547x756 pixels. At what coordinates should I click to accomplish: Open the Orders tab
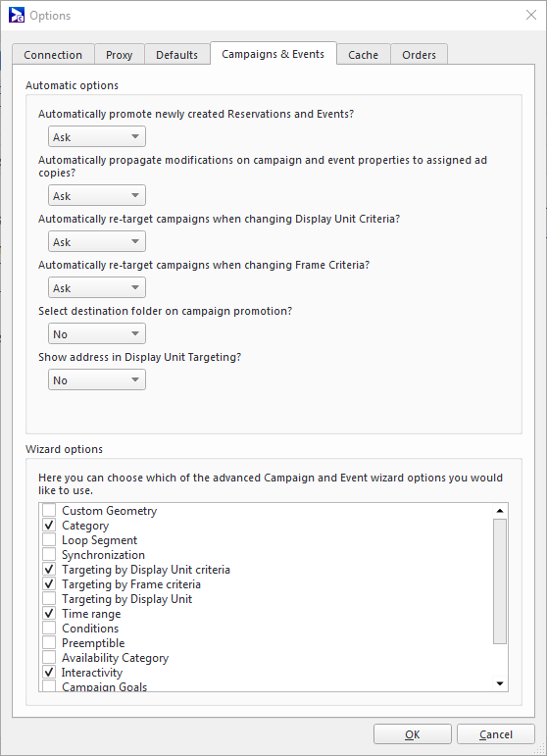click(419, 55)
